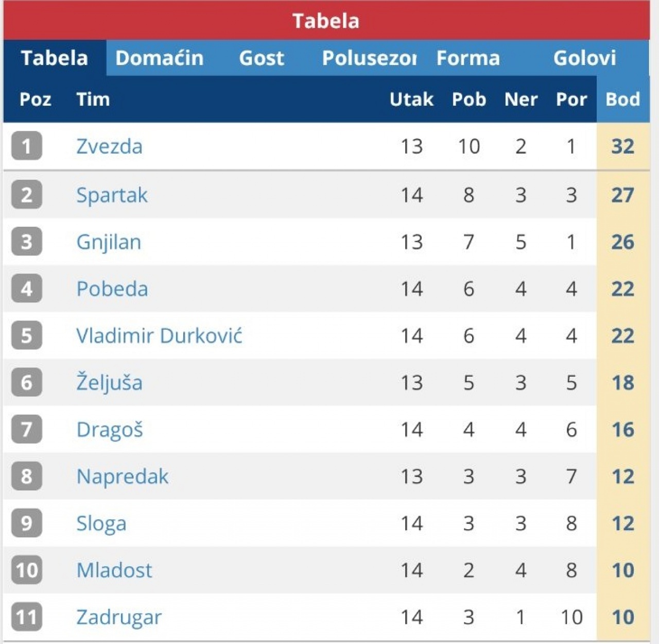This screenshot has height=644, width=659.
Task: Open the Gost tab
Action: point(262,58)
